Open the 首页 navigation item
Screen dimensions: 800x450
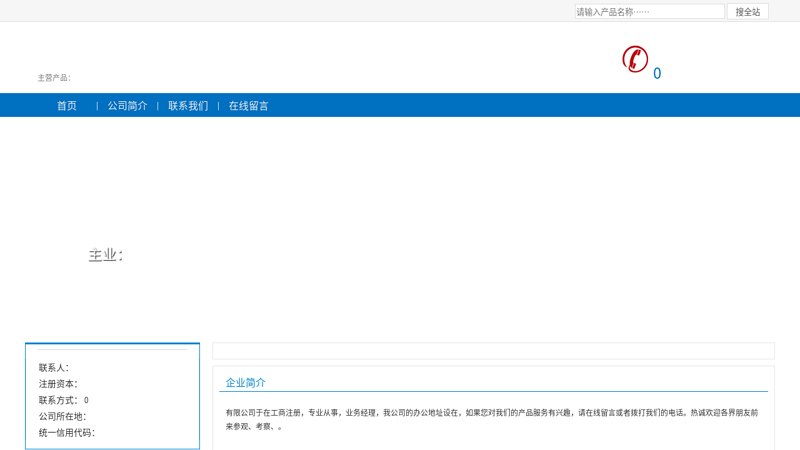[x=67, y=106]
